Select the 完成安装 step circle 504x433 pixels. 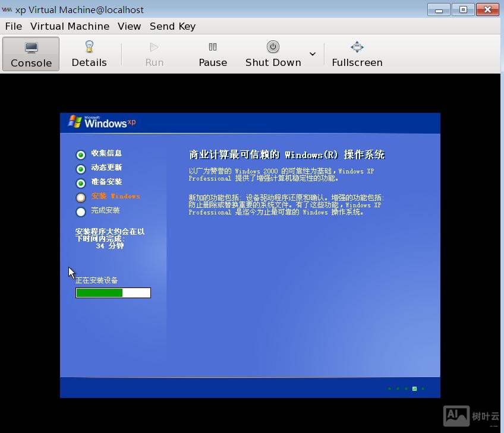click(80, 210)
